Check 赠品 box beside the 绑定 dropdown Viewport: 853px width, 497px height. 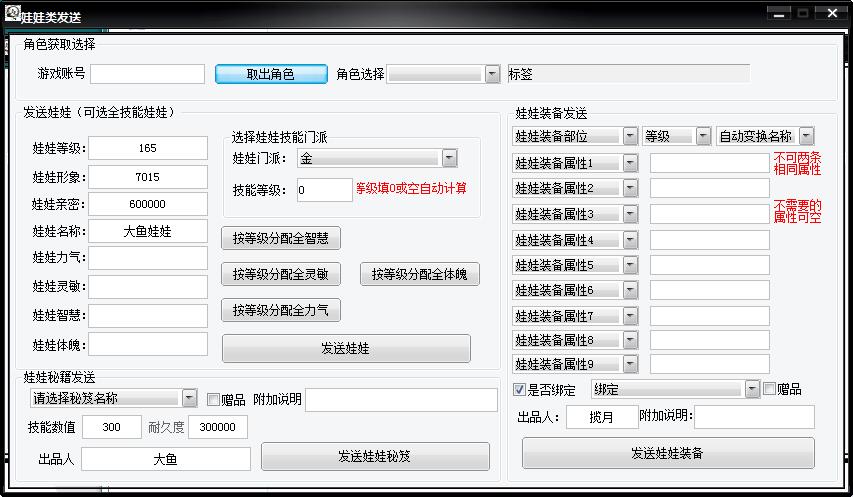(769, 389)
